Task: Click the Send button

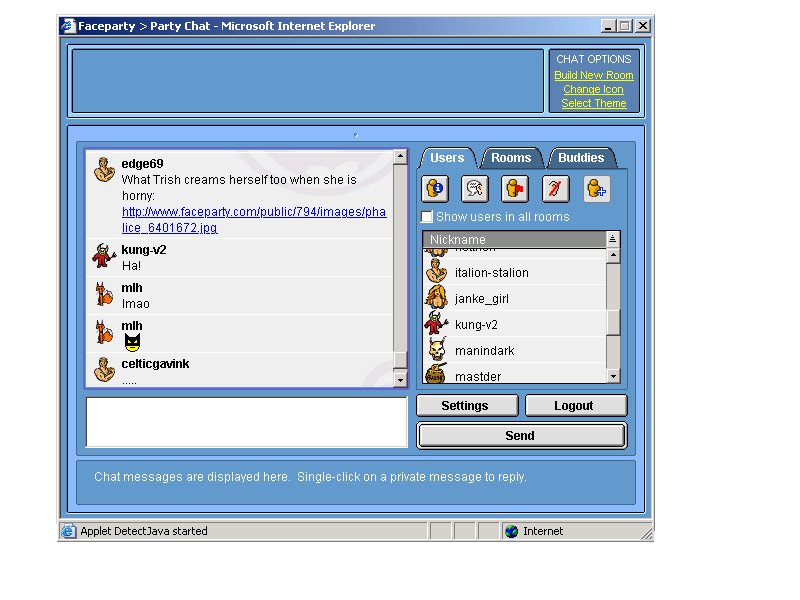Action: [521, 436]
